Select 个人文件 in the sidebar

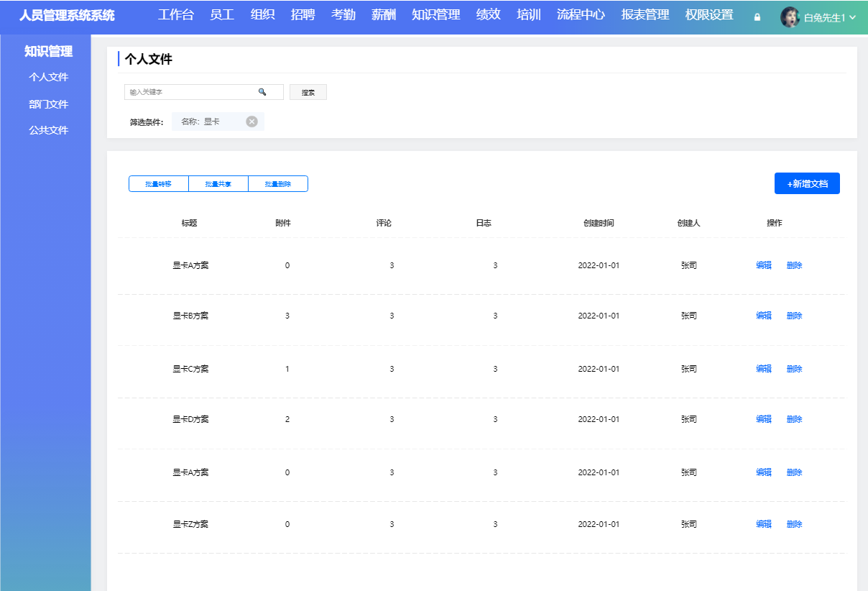click(48, 77)
